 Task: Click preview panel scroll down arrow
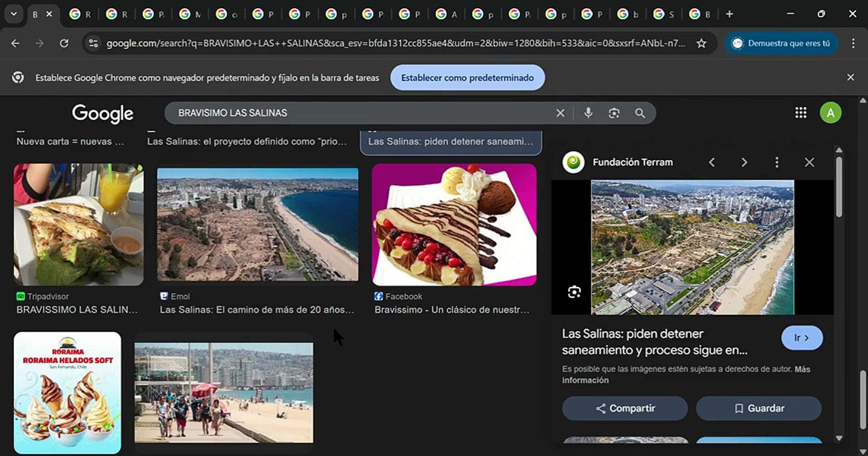839,438
